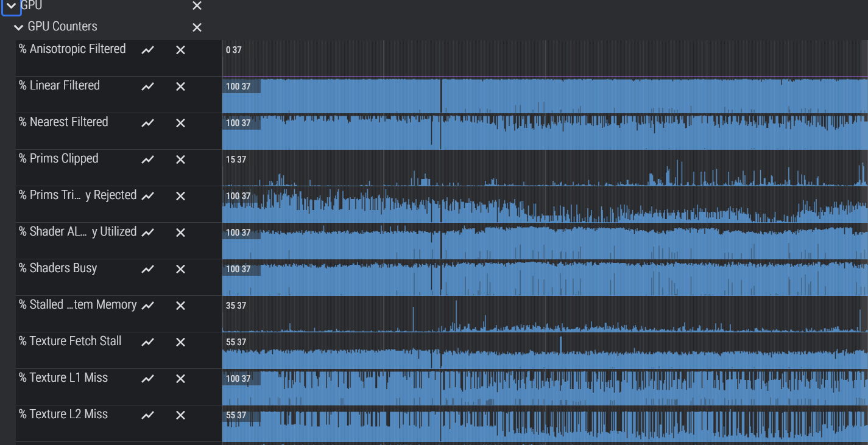This screenshot has width=868, height=445.
Task: Remove the % Prims Trivially Rejected track
Action: 180,196
